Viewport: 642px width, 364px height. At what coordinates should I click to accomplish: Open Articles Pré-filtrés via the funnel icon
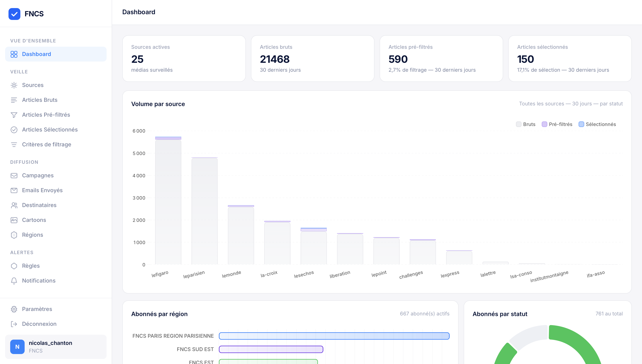[14, 115]
